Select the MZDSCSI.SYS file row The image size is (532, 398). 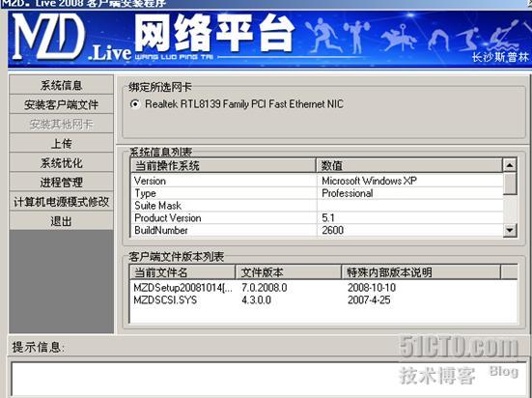coord(324,299)
